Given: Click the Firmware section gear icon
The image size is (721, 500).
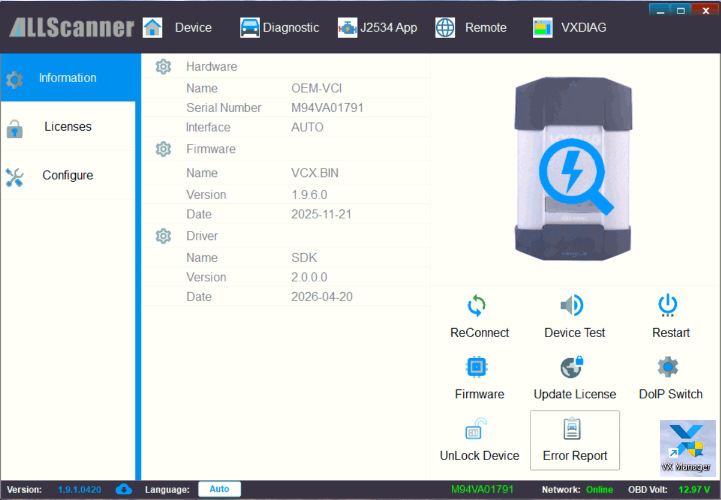Looking at the screenshot, I should coord(163,149).
